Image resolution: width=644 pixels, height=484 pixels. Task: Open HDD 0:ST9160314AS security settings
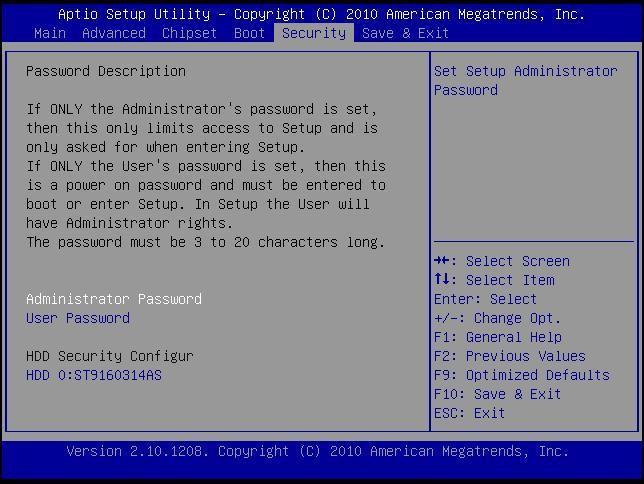tap(93, 376)
